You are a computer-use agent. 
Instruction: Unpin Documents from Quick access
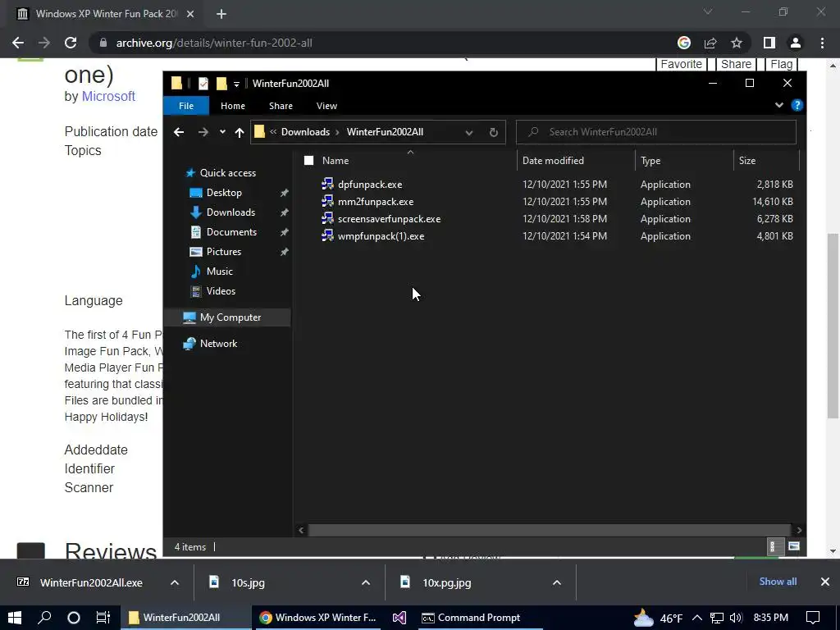pyautogui.click(x=285, y=232)
